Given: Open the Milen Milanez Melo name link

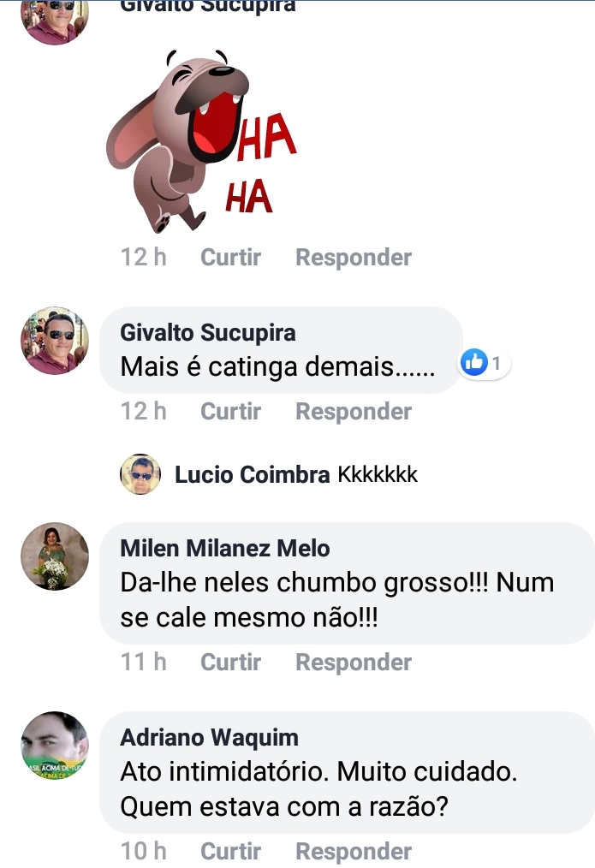Looking at the screenshot, I should (x=224, y=548).
